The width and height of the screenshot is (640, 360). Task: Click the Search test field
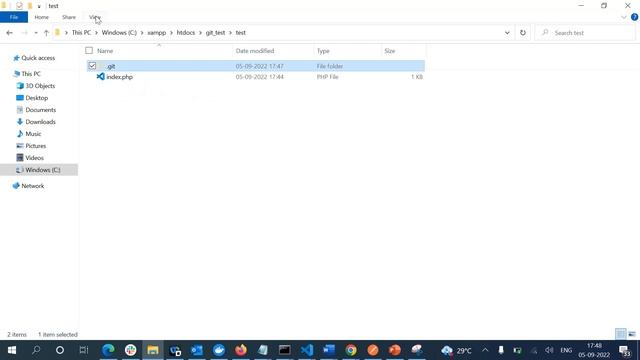[x=586, y=33]
